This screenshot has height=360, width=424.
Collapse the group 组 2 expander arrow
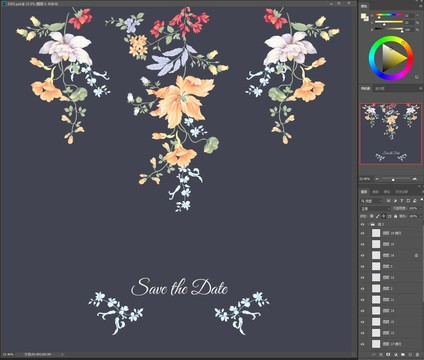pyautogui.click(x=368, y=224)
